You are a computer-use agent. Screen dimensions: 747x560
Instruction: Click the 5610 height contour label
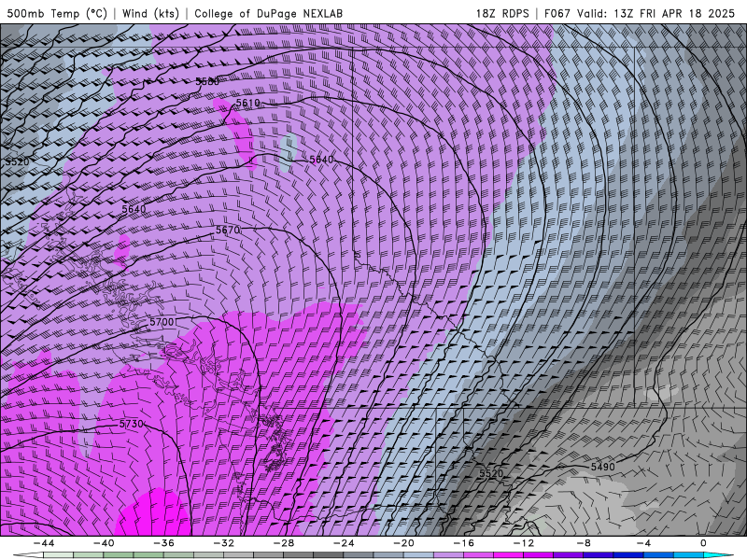pos(247,103)
